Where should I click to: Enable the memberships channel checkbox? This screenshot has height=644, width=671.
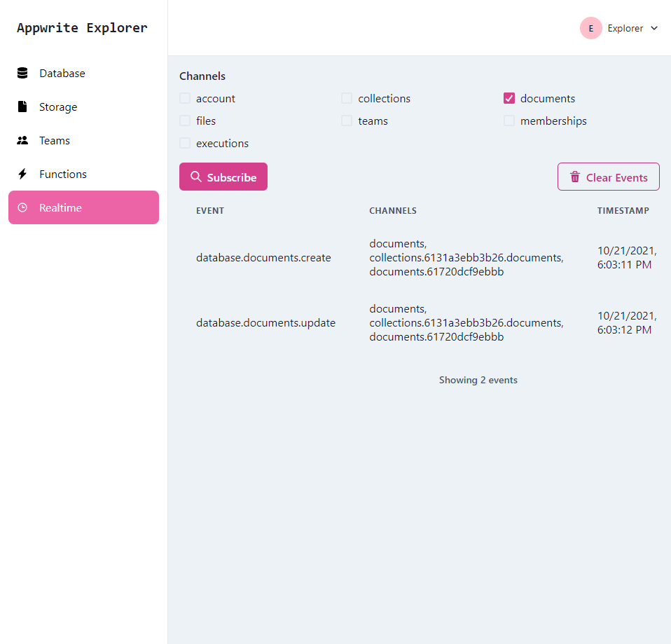pos(509,121)
